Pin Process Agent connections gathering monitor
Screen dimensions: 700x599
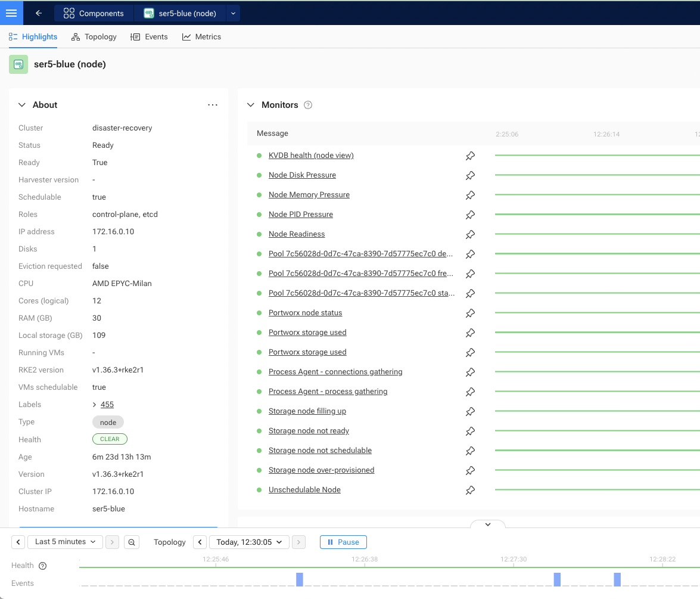pyautogui.click(x=470, y=372)
